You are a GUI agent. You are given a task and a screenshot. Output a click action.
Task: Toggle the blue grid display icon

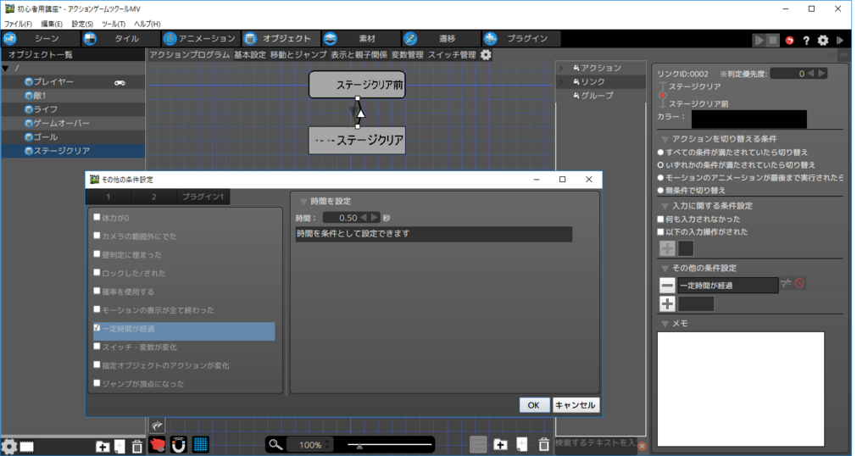[x=200, y=444]
